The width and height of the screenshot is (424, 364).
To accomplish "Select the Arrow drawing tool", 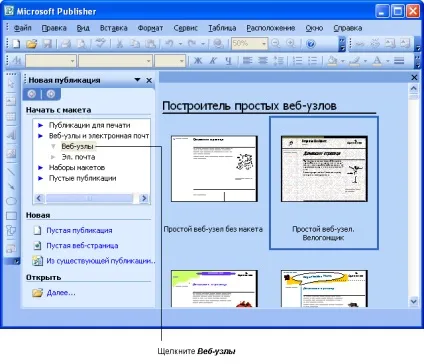I will coord(11,185).
